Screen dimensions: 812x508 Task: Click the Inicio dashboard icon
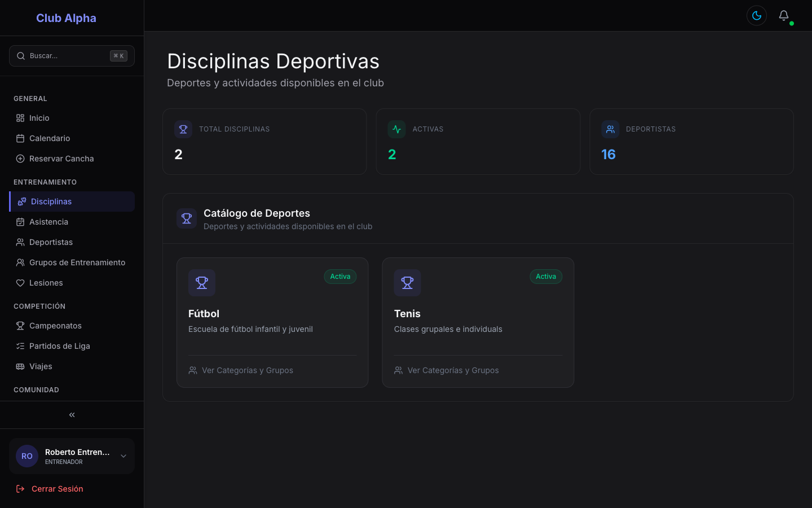click(x=20, y=118)
